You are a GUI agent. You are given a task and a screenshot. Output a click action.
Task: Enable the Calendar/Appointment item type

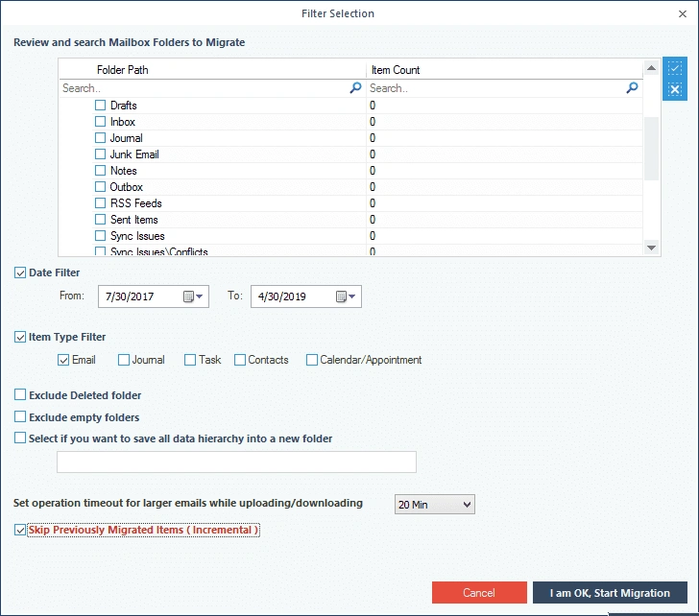(312, 360)
